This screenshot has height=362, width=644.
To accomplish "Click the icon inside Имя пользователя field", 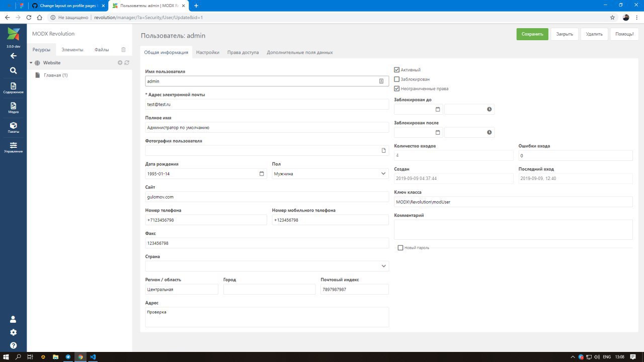I will pyautogui.click(x=381, y=81).
